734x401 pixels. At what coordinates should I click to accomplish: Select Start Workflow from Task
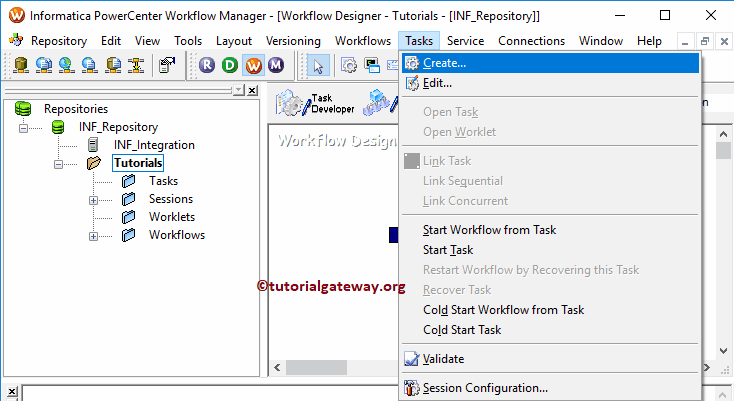(x=550, y=230)
